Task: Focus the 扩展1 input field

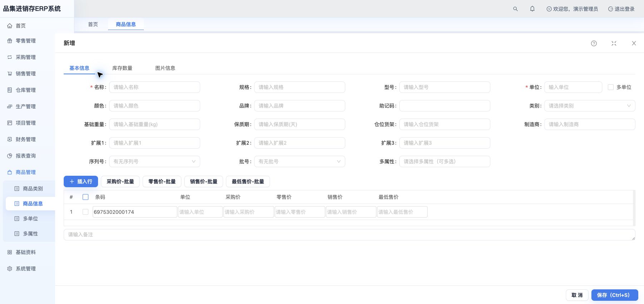Action: tap(155, 143)
